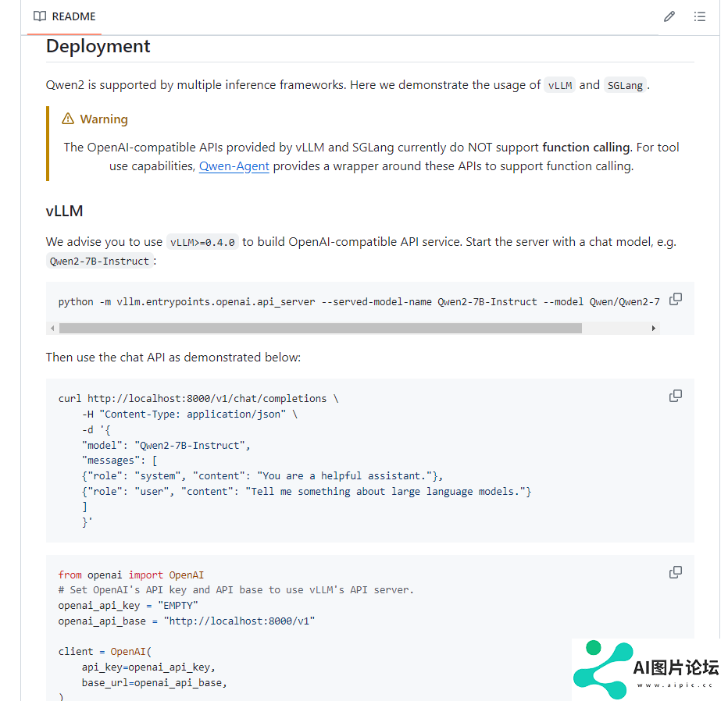Click the api_key=openai_api_key line
The image size is (728, 701).
tap(148, 667)
